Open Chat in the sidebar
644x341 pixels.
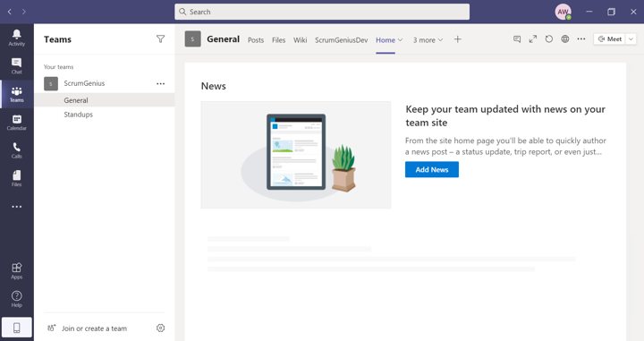16,65
